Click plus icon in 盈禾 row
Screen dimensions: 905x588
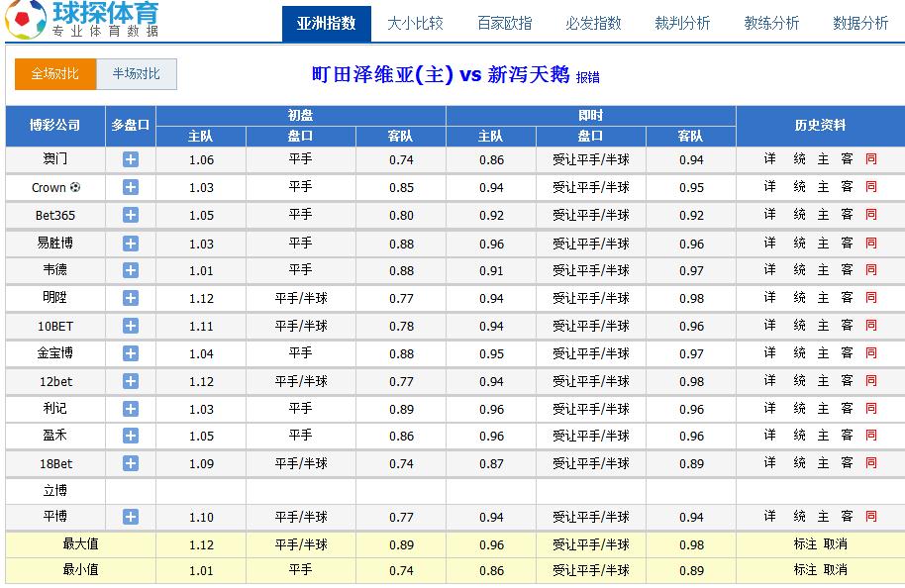131,436
